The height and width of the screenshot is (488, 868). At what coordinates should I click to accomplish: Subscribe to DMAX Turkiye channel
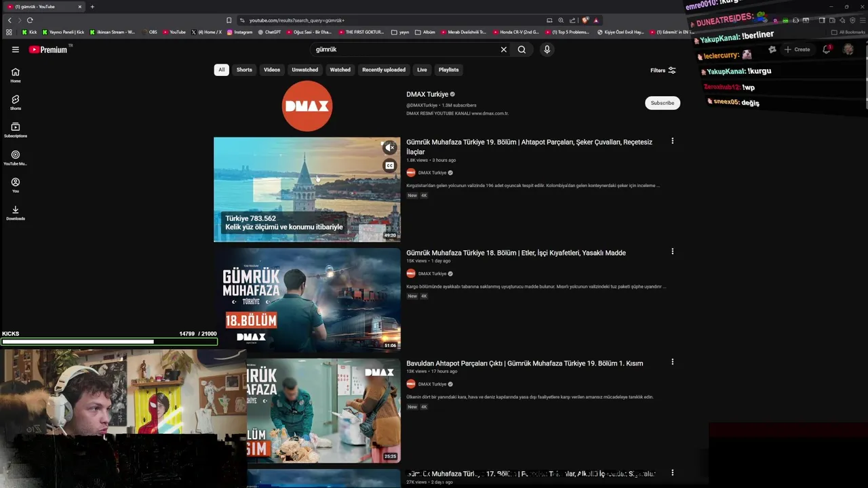[663, 103]
